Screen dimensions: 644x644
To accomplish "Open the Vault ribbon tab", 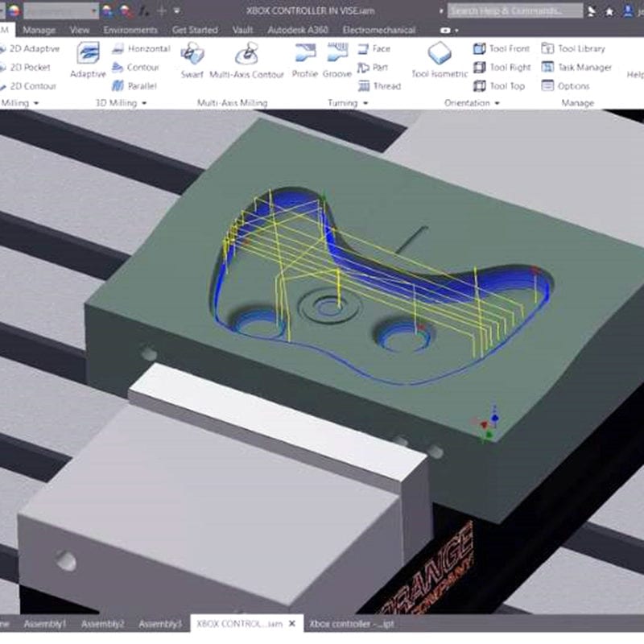I will click(242, 30).
